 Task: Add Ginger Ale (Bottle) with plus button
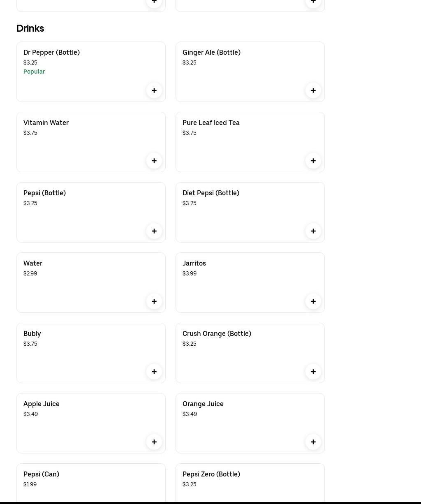pyautogui.click(x=313, y=90)
